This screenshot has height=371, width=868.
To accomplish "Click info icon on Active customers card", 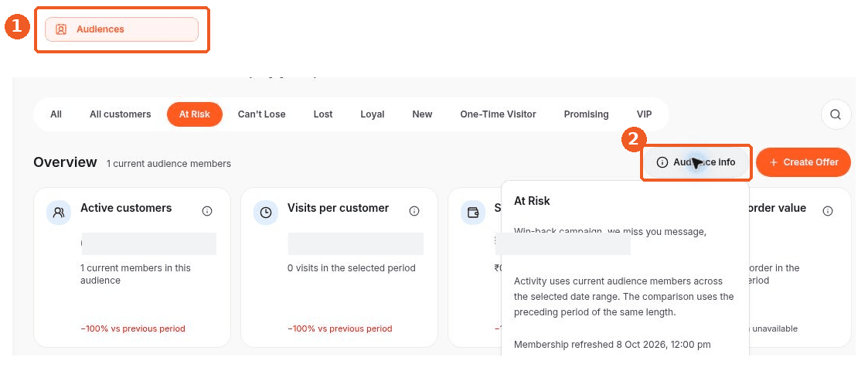I will 207,211.
